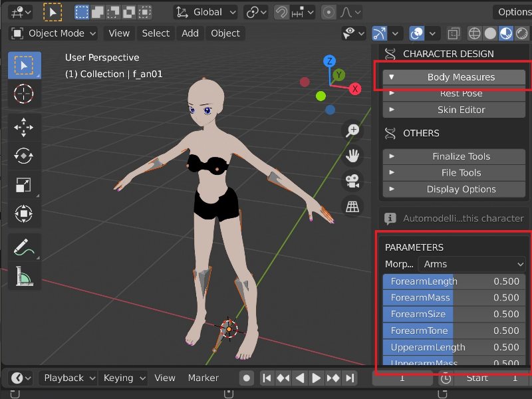Toggle X-ray view button
Viewport: 532px width, 399px height.
coord(454,33)
